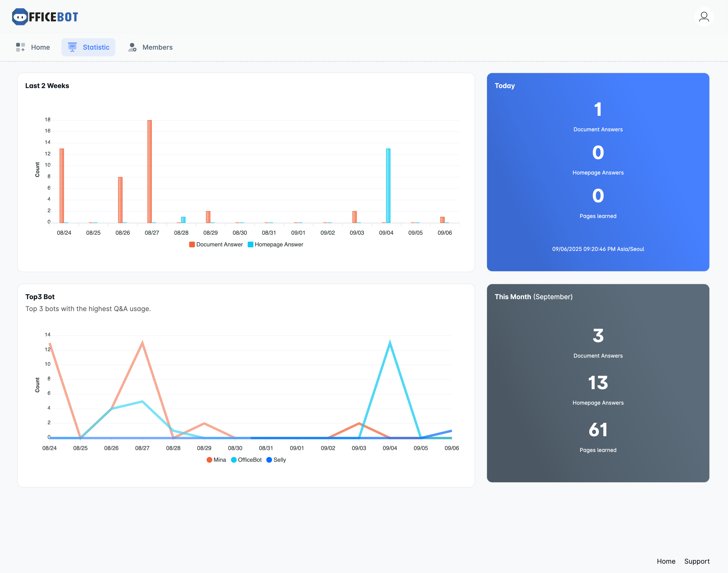Toggle OfficeBot legend entry
Viewport: 728px width, 573px height.
249,460
